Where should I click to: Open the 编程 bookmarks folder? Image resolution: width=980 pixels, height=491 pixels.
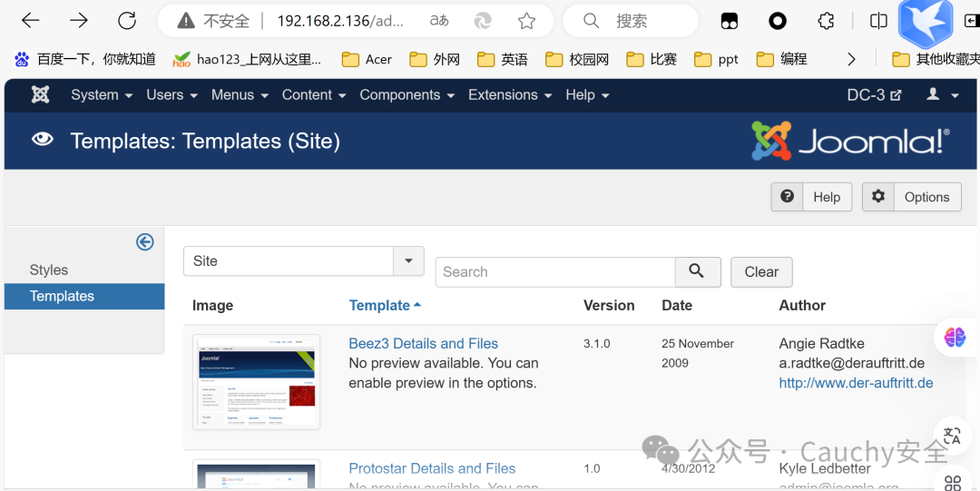point(782,59)
